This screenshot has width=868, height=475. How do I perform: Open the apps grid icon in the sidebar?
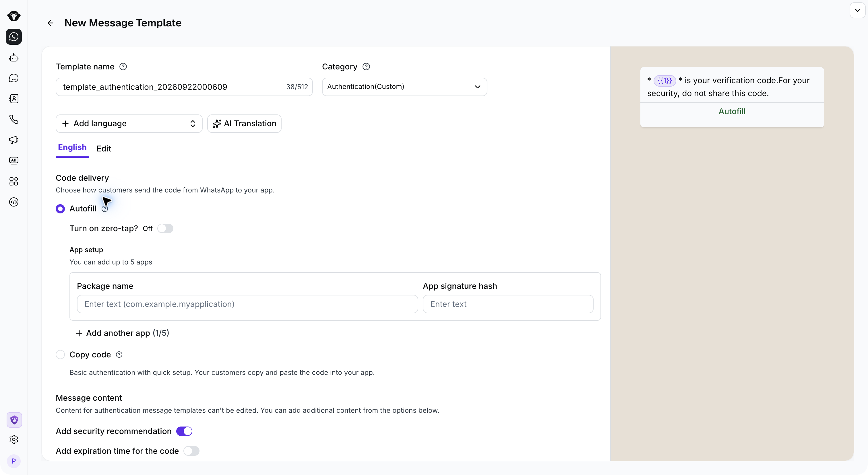(x=14, y=182)
